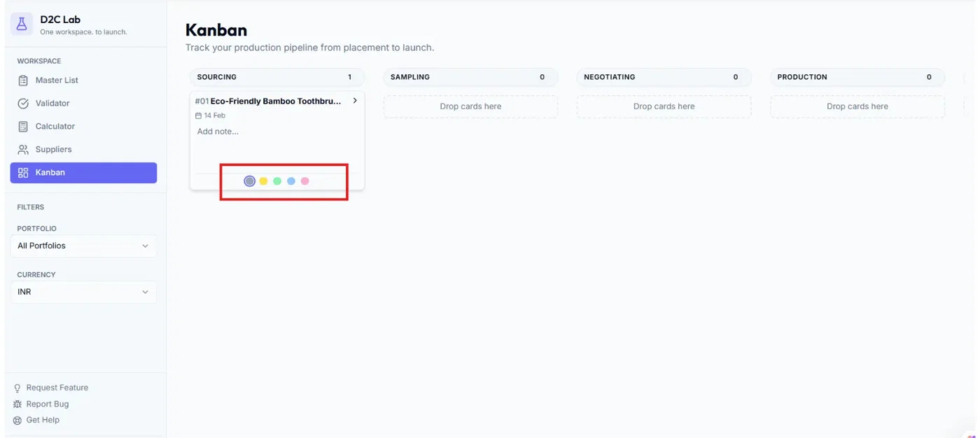The height and width of the screenshot is (438, 980).
Task: Click the Validator checkmark icon
Action: click(x=23, y=104)
